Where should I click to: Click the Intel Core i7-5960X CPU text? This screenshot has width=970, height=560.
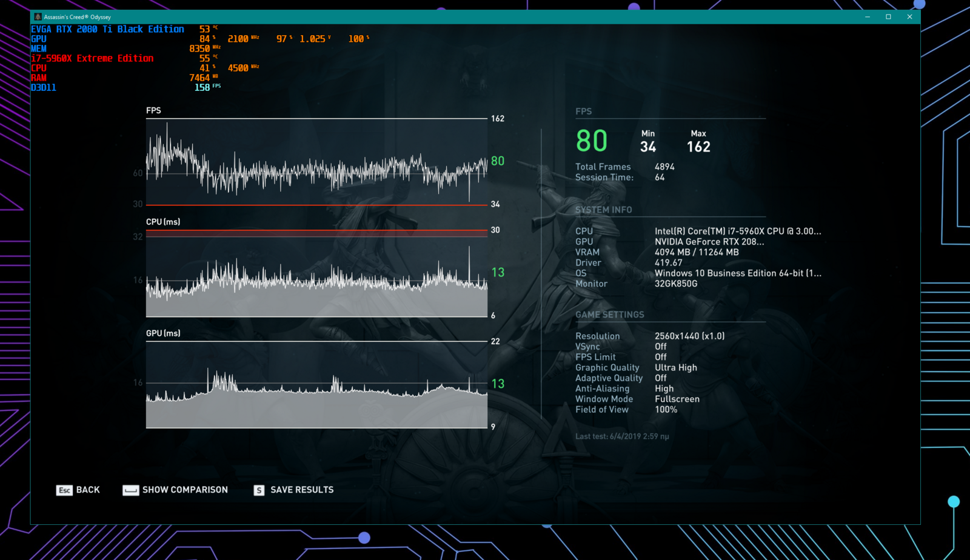point(738,231)
